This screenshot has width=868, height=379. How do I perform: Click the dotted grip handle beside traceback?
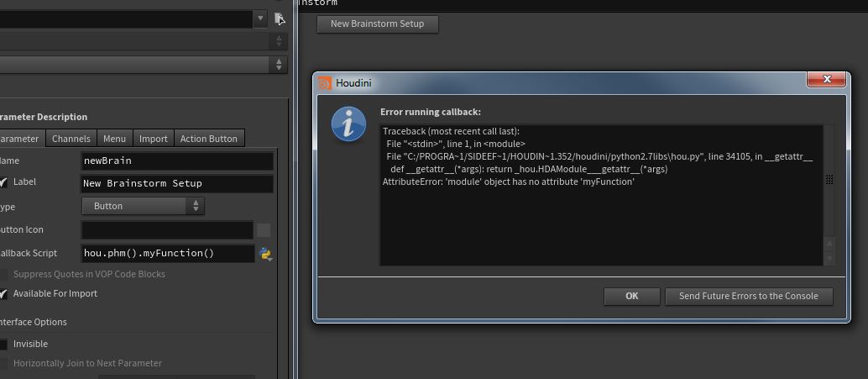pos(829,180)
